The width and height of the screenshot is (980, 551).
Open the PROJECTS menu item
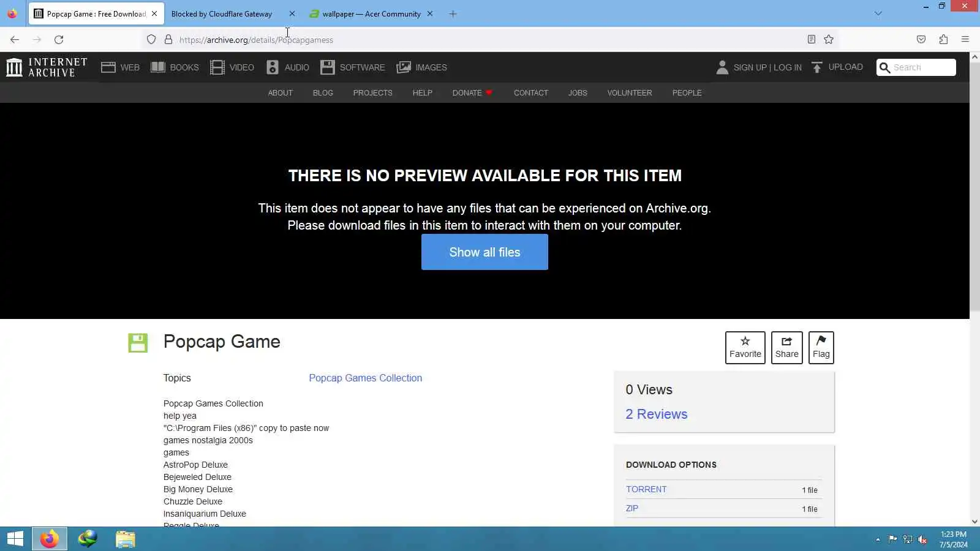(372, 93)
